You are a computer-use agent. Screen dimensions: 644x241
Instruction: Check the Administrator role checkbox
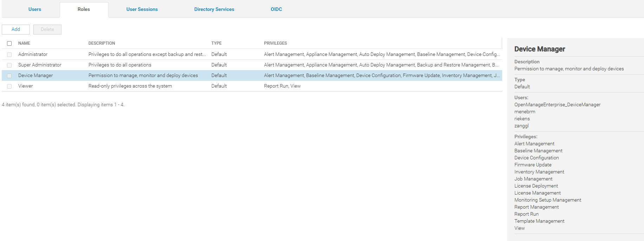point(9,55)
